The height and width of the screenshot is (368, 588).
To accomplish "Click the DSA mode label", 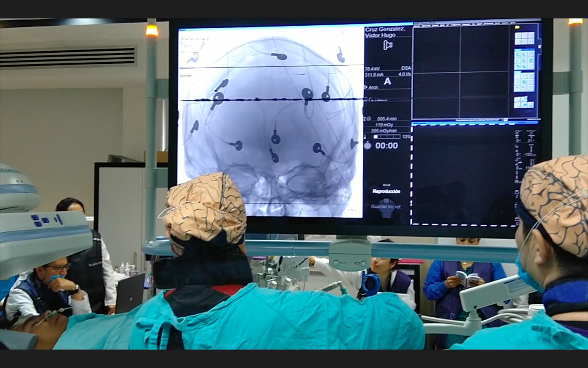I will 406,68.
